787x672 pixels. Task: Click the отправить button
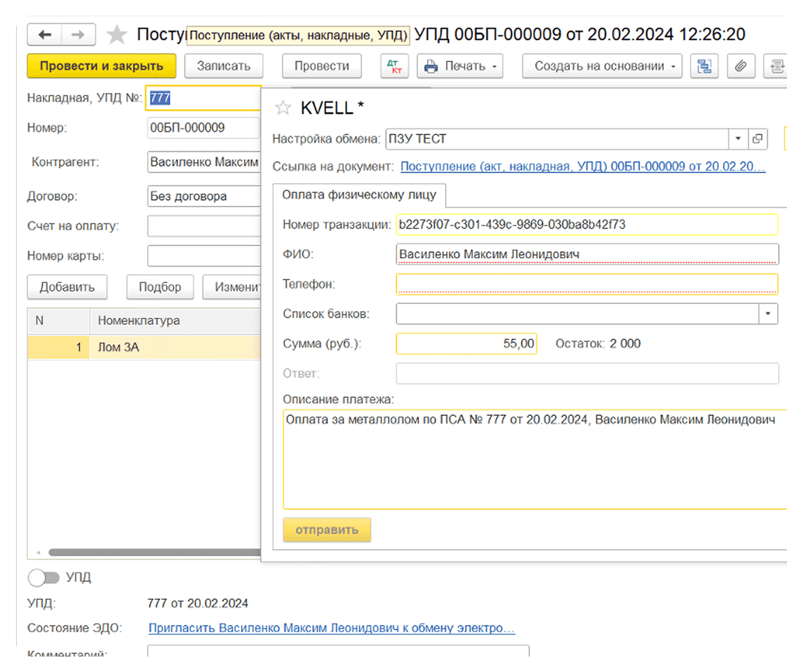pos(327,530)
